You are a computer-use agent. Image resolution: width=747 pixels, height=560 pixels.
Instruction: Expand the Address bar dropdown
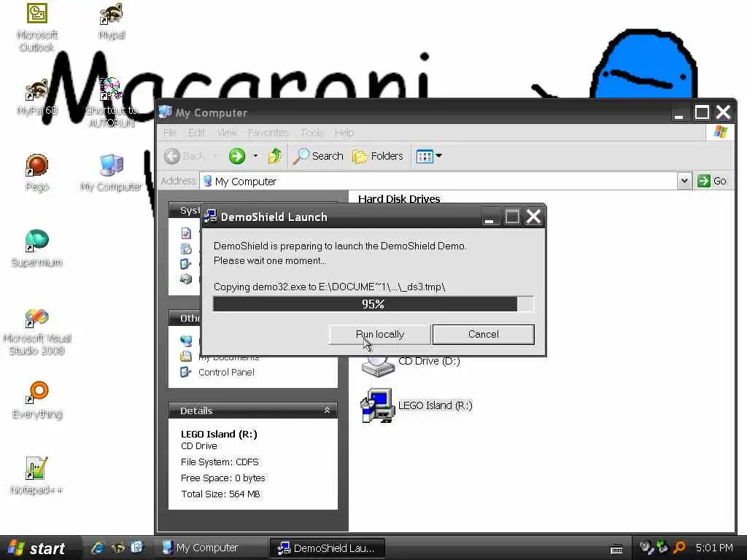pos(684,181)
